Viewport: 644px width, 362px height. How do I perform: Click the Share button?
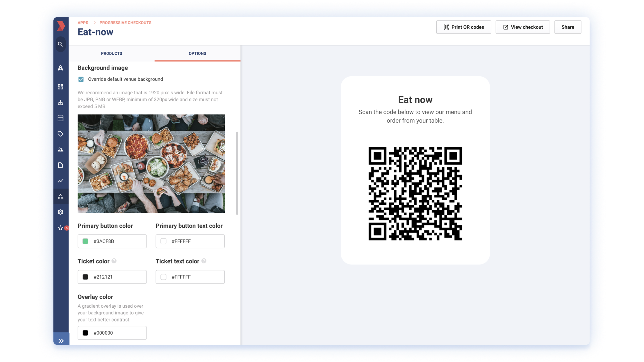[x=568, y=27]
